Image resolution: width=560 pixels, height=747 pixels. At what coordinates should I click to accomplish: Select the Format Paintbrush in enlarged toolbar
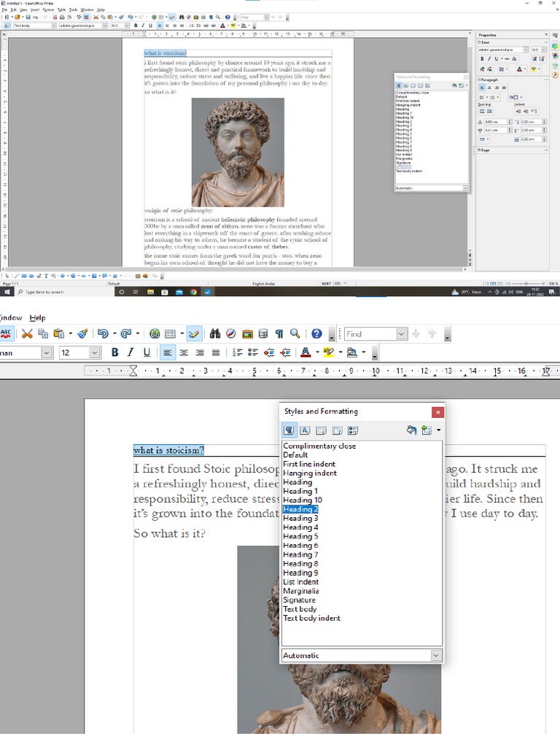tap(82, 334)
